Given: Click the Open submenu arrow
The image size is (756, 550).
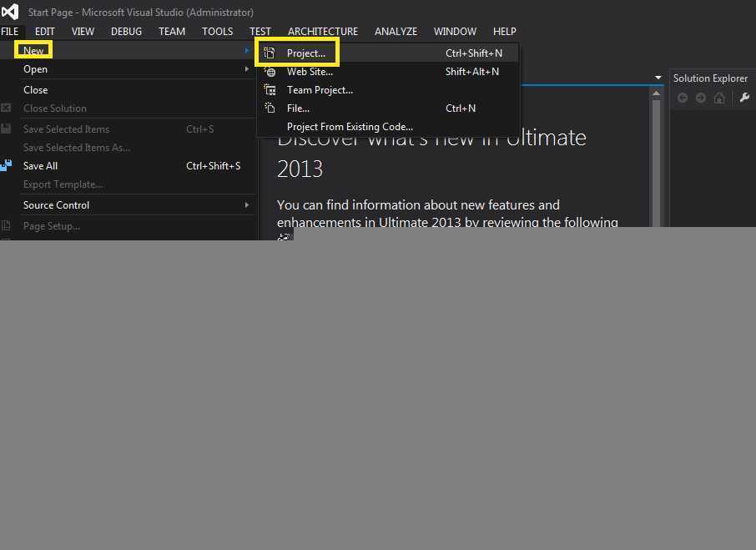Looking at the screenshot, I should click(247, 69).
